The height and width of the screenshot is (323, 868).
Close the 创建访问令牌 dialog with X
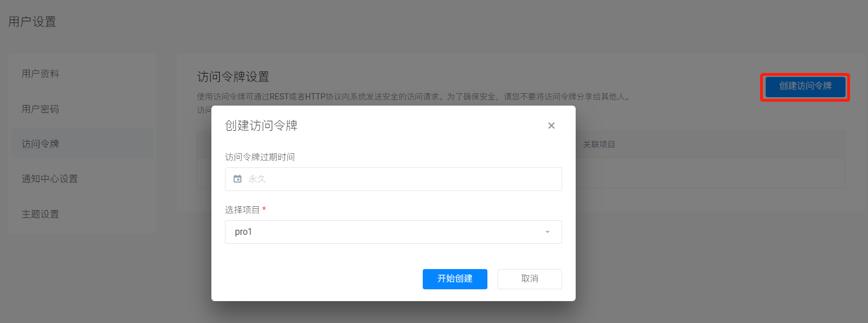coord(551,126)
